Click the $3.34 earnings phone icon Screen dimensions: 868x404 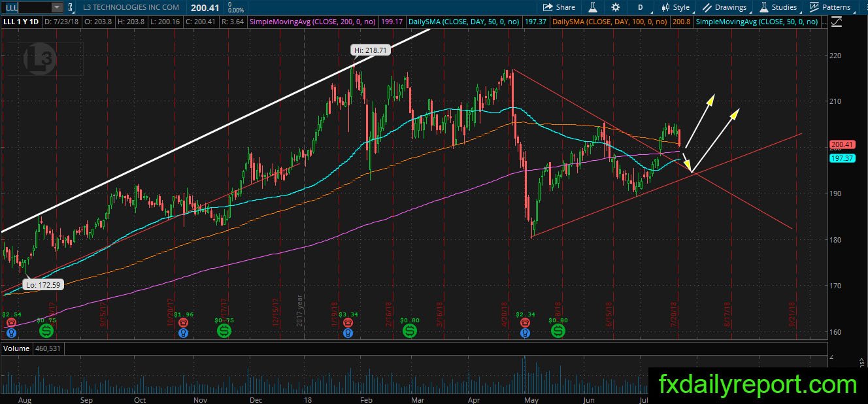(348, 323)
